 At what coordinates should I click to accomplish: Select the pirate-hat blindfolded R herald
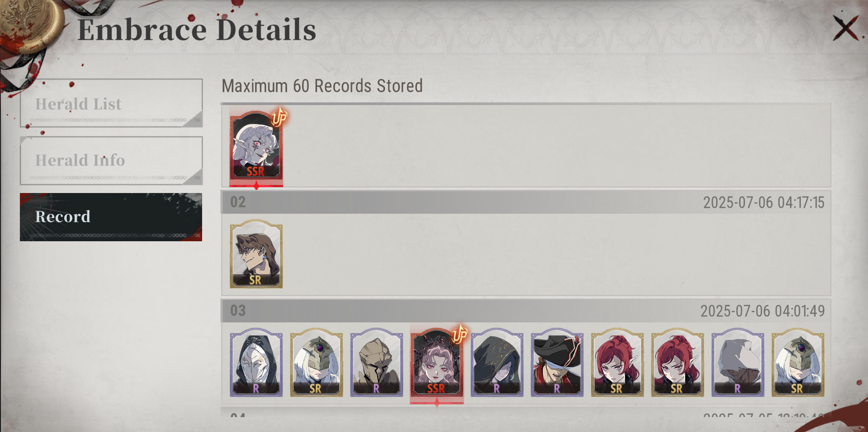[557, 363]
